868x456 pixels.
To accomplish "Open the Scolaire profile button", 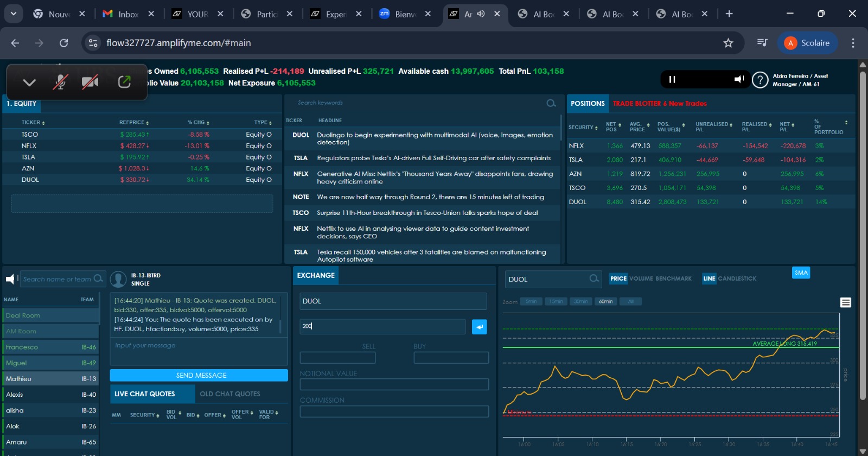I will (807, 43).
